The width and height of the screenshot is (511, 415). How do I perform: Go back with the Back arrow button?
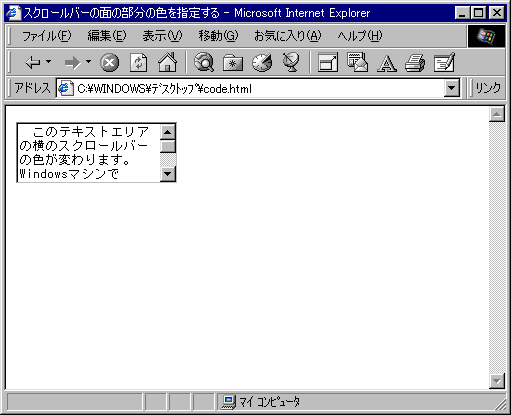click(33, 62)
